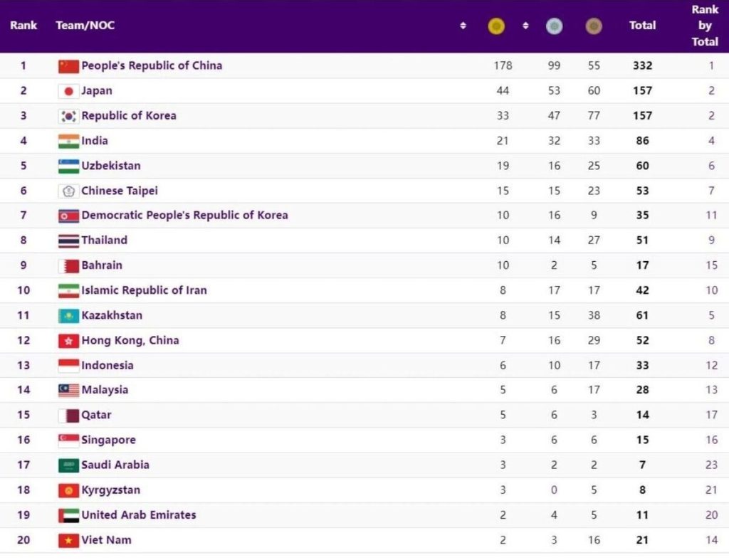Click the People's Republic of China flag
Image resolution: width=729 pixels, height=560 pixels.
(x=68, y=66)
